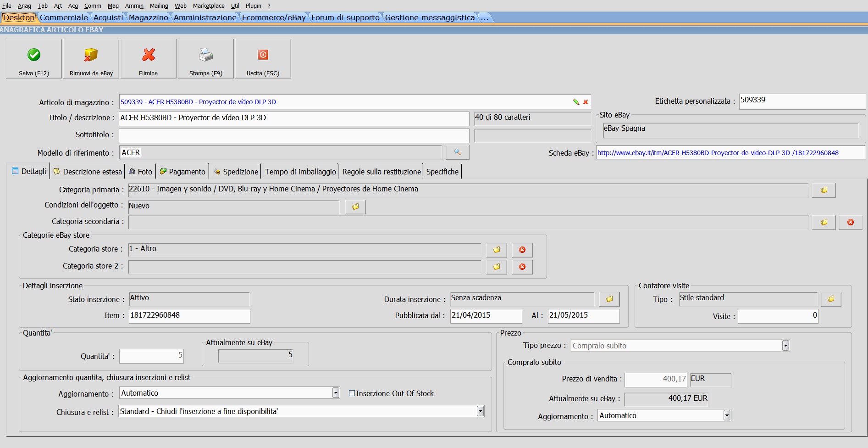Open the Pagamento tab

pos(182,172)
